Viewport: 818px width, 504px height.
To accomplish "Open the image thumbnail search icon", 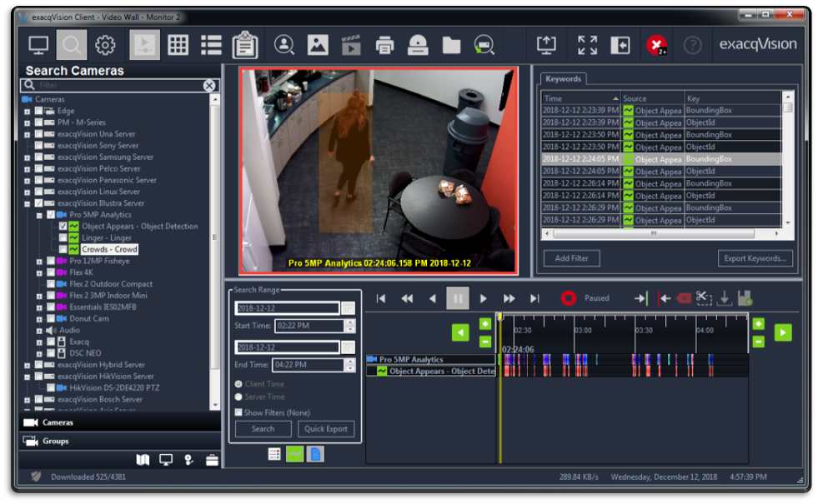I will [318, 45].
